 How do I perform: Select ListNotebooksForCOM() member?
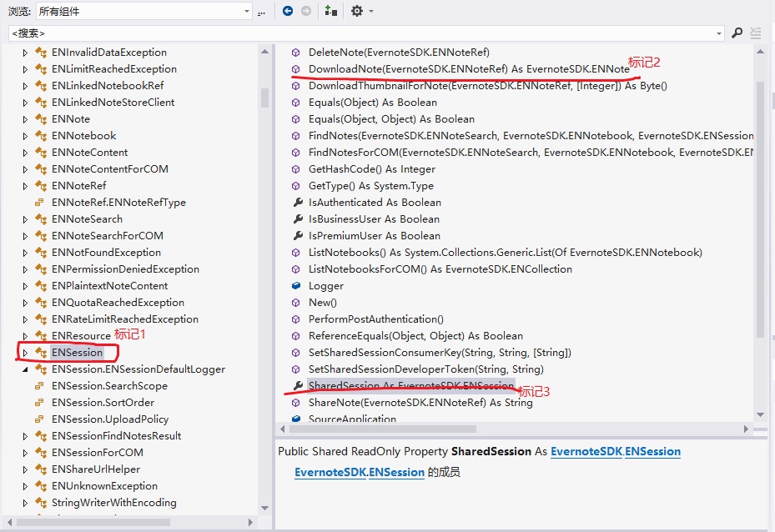click(x=440, y=269)
